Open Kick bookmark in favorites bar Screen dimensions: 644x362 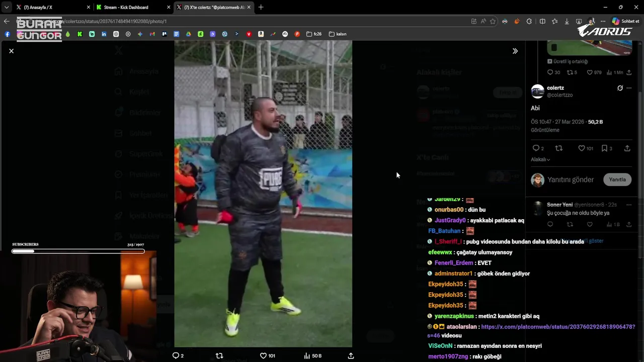[x=79, y=34]
